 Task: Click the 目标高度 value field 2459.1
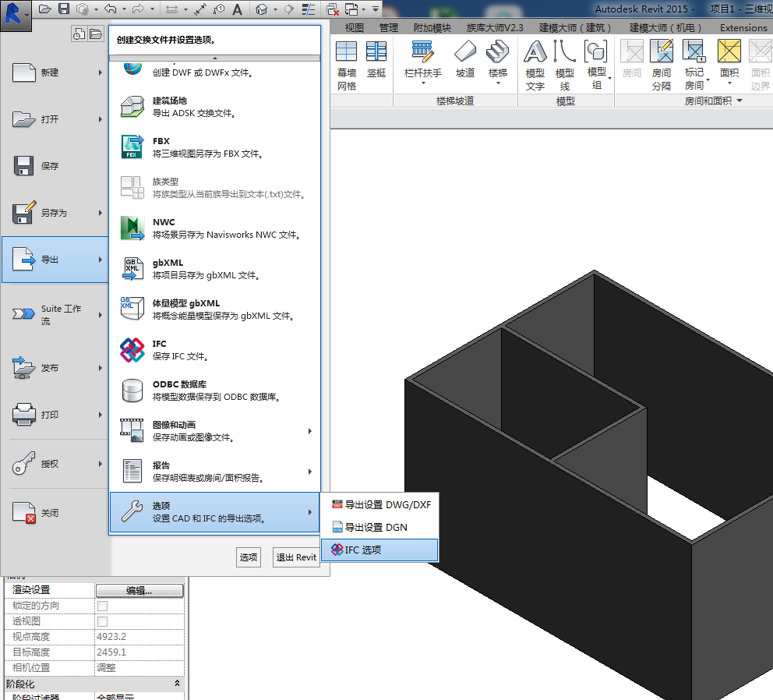139,652
